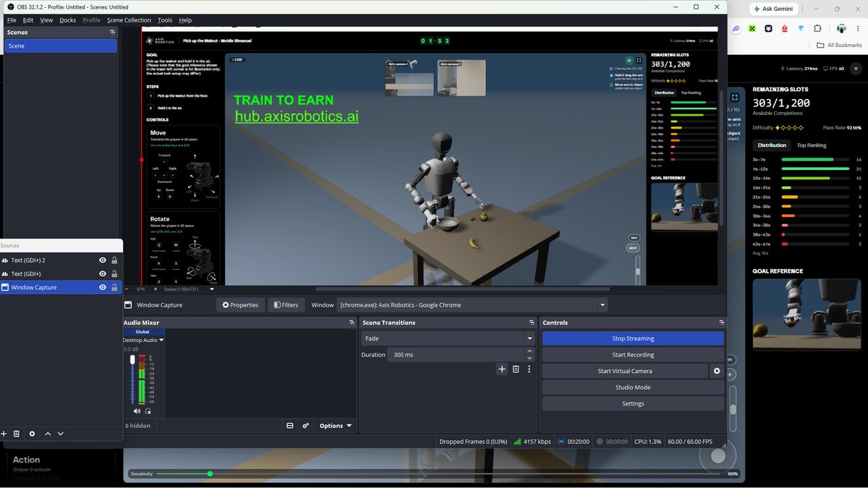
Task: Open the audio mixer Options dropdown
Action: coord(336,426)
